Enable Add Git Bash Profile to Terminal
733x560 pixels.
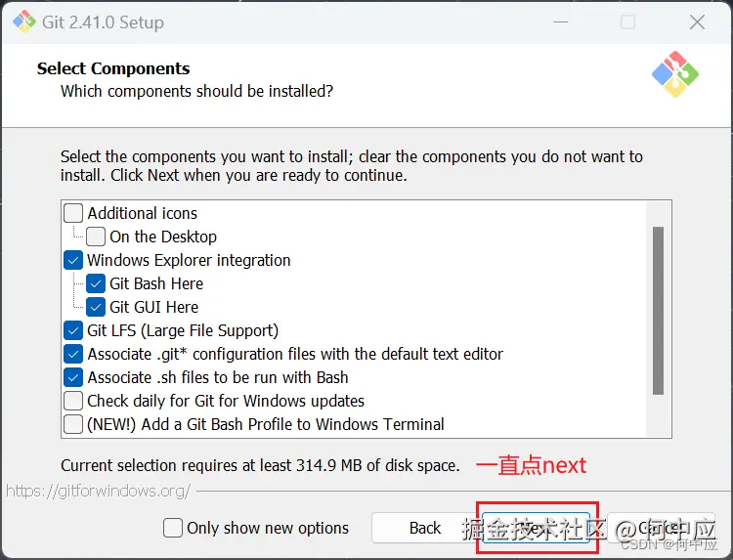click(73, 424)
